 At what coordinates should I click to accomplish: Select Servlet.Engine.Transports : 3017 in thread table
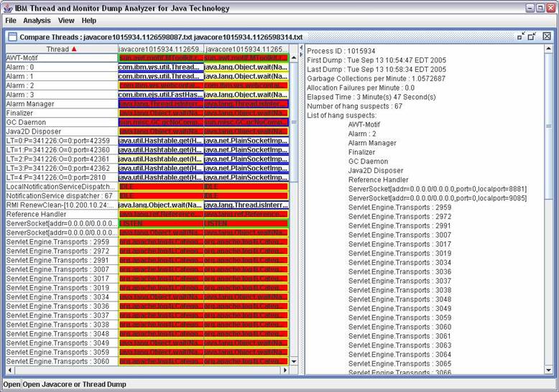[x=147, y=279]
